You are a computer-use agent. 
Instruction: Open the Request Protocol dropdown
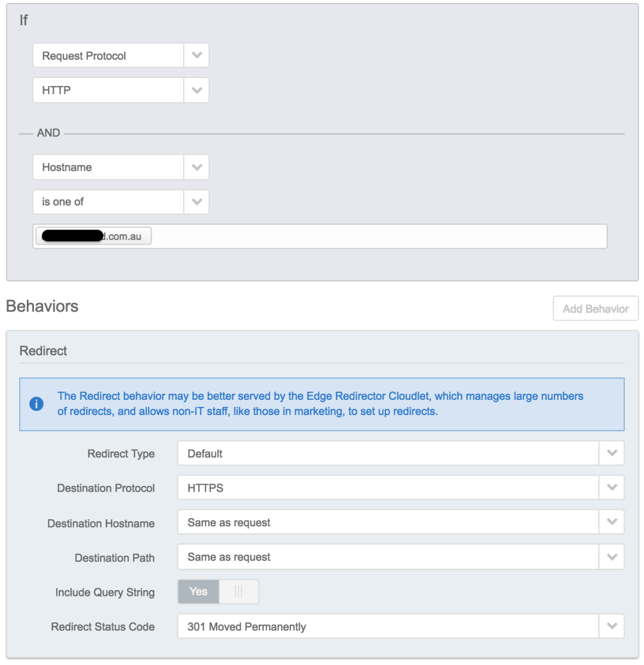108,56
